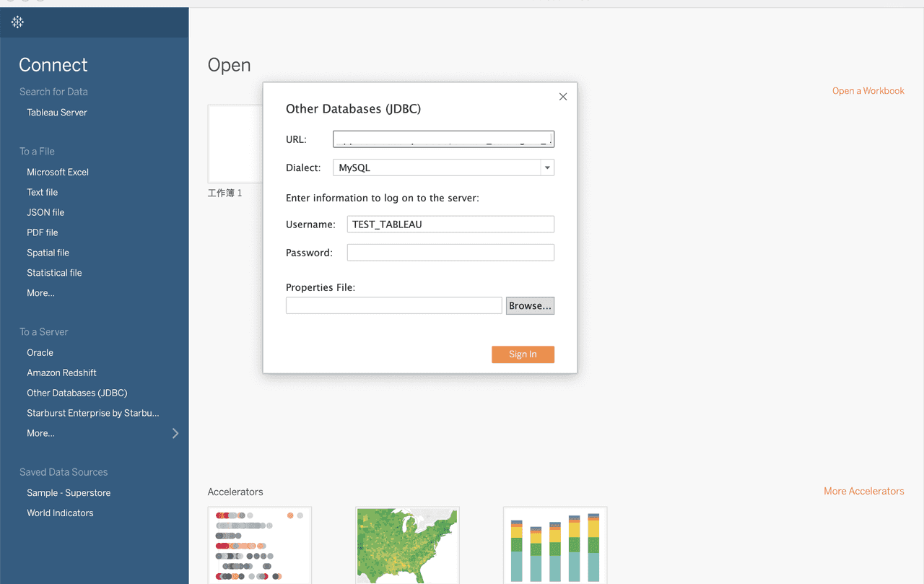This screenshot has height=584, width=924.
Task: Select the Amazon Redshift connector
Action: [x=61, y=372]
